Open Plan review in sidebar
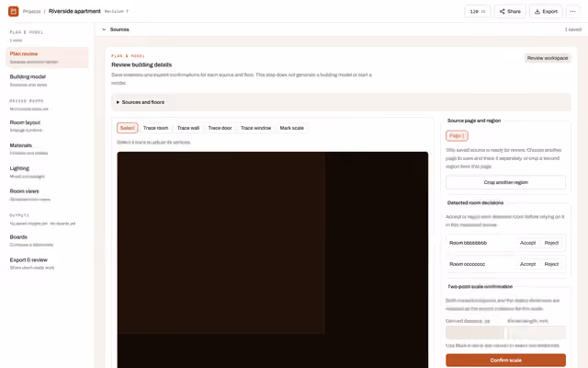The height and width of the screenshot is (368, 588). (x=47, y=57)
